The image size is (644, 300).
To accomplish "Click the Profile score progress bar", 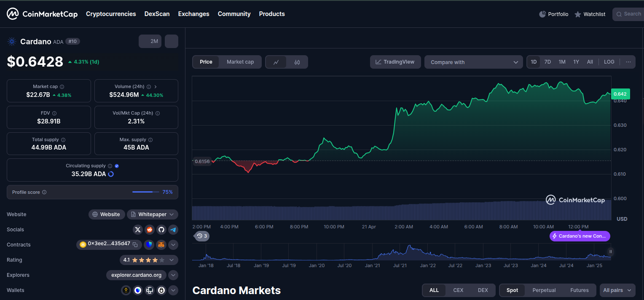I will click(145, 192).
